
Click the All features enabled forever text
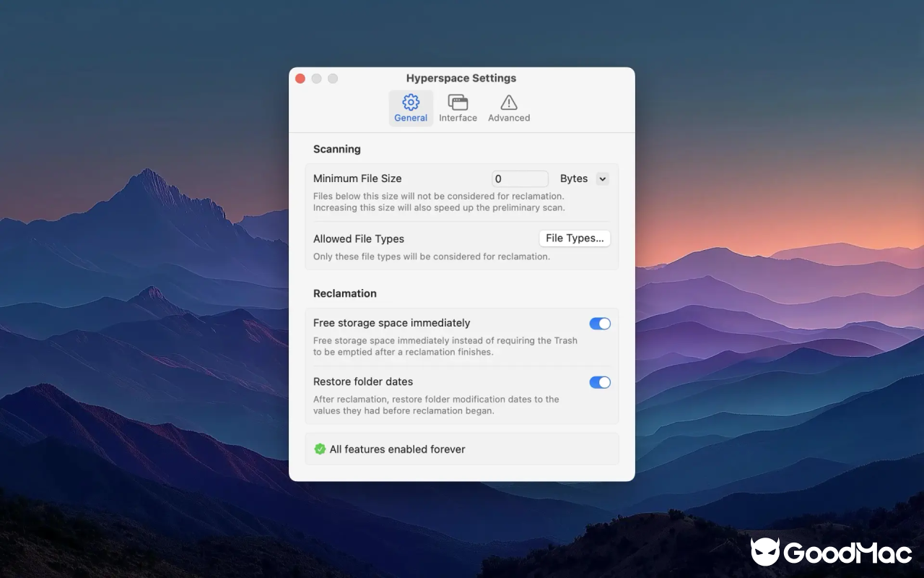[398, 449]
